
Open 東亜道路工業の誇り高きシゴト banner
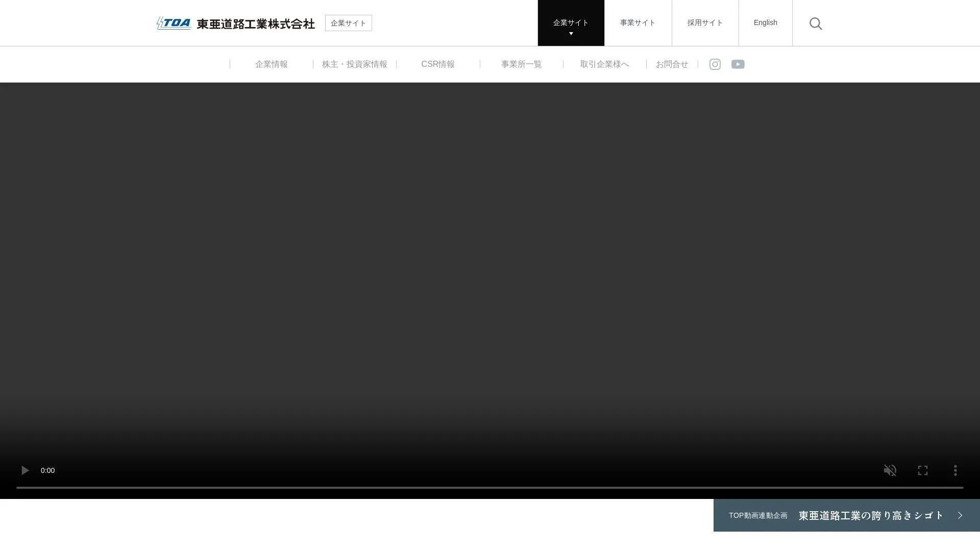click(846, 515)
